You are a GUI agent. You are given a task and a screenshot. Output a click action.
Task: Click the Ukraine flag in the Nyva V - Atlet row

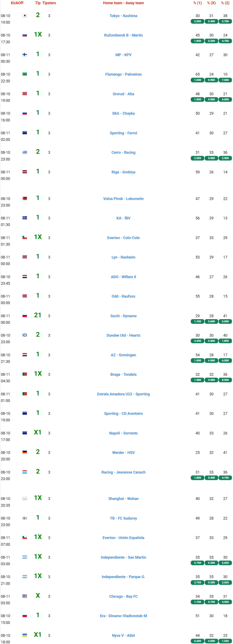tap(24, 635)
